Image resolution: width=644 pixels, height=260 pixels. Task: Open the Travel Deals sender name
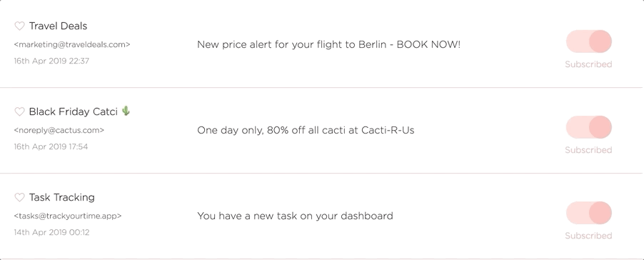pos(58,26)
